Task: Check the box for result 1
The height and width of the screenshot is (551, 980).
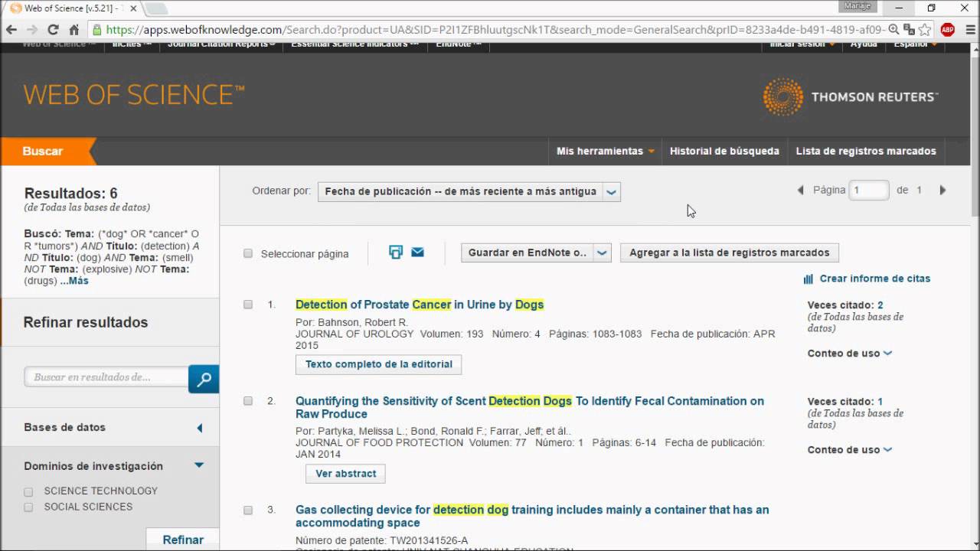Action: pos(248,305)
